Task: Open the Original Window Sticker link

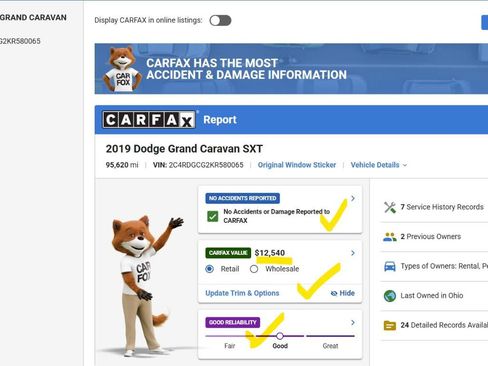Action: 297,165
